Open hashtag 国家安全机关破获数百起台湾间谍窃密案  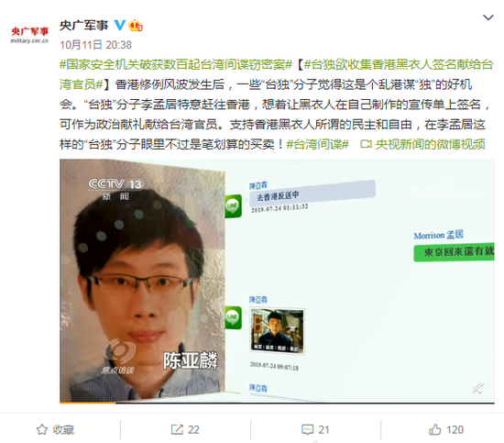click(176, 65)
